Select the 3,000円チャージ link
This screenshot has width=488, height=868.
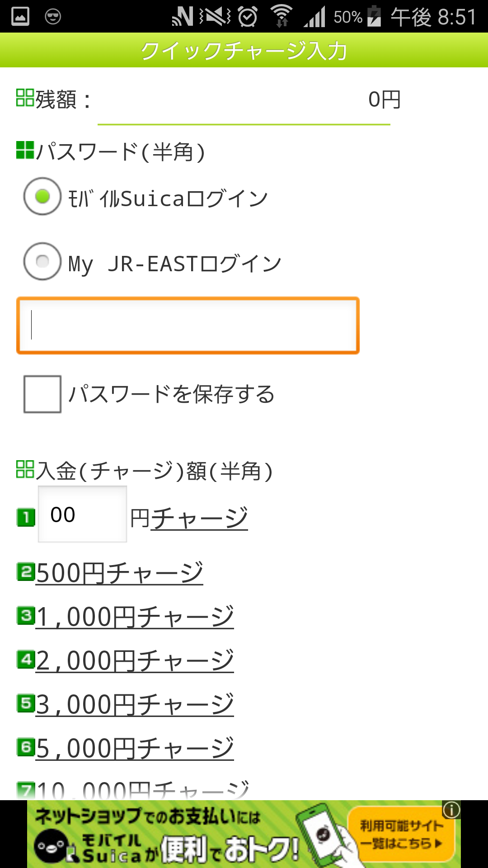135,704
